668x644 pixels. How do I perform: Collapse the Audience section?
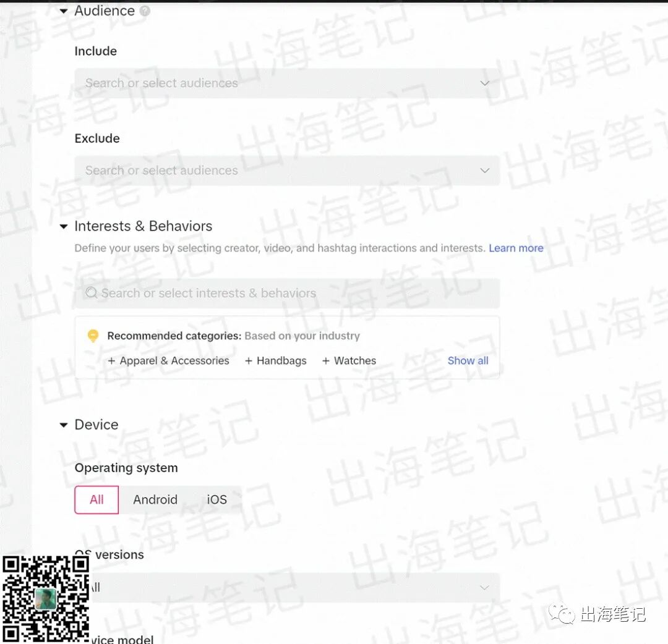[63, 11]
